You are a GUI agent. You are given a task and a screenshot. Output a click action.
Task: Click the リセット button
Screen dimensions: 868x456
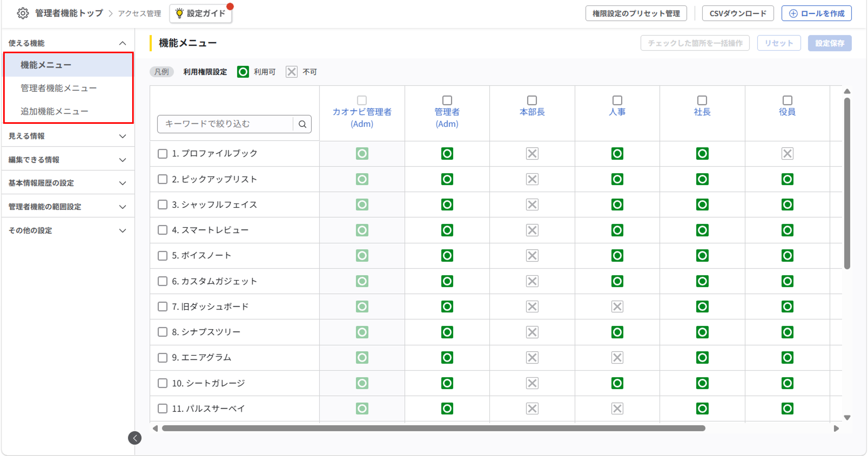tap(779, 43)
